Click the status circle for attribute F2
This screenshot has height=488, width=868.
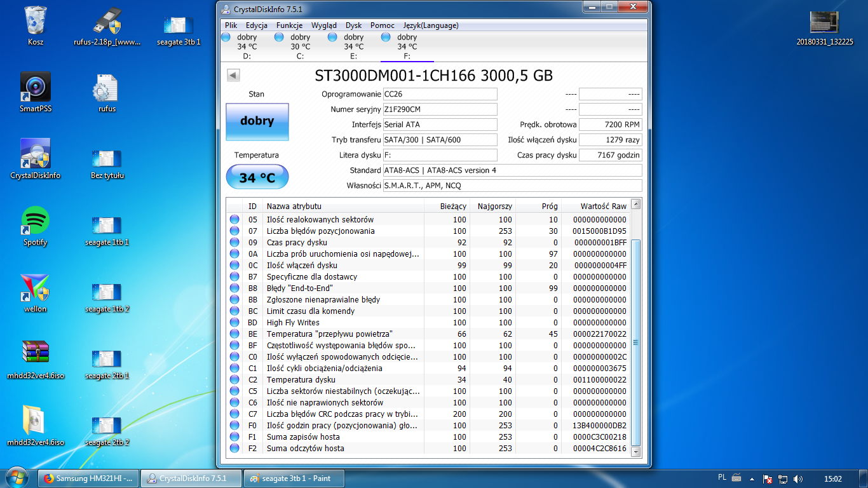(x=234, y=448)
